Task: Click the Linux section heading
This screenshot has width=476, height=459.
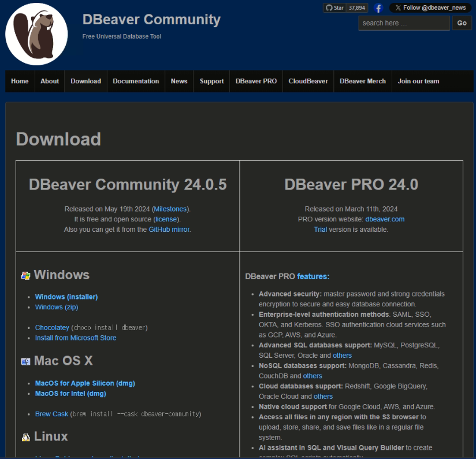Action: pyautogui.click(x=51, y=436)
